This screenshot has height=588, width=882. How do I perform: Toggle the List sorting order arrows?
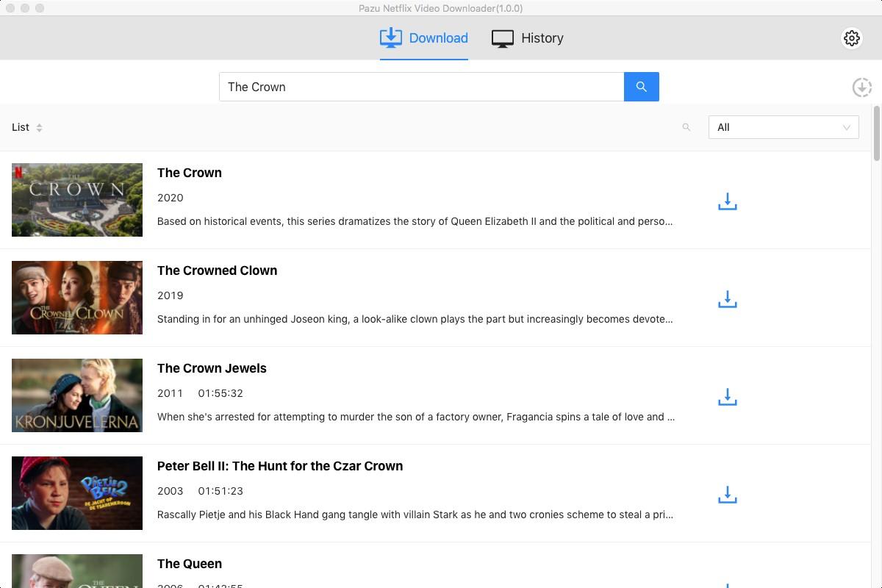pos(39,126)
